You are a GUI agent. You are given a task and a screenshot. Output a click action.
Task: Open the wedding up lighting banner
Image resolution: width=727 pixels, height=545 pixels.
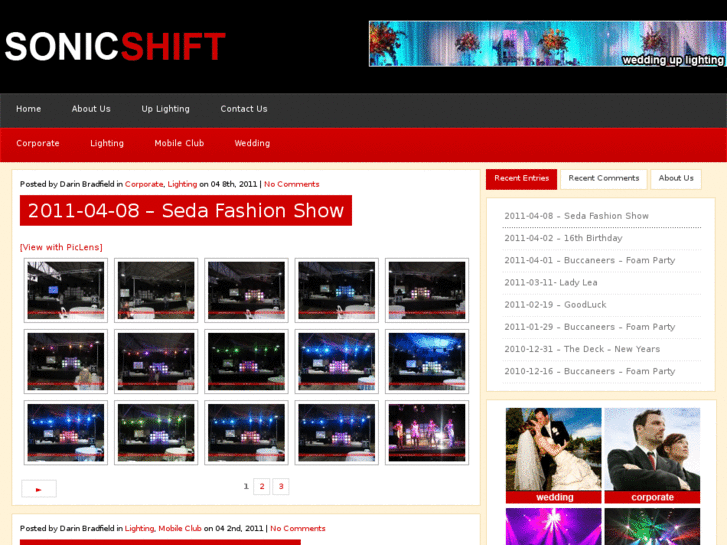click(x=548, y=44)
